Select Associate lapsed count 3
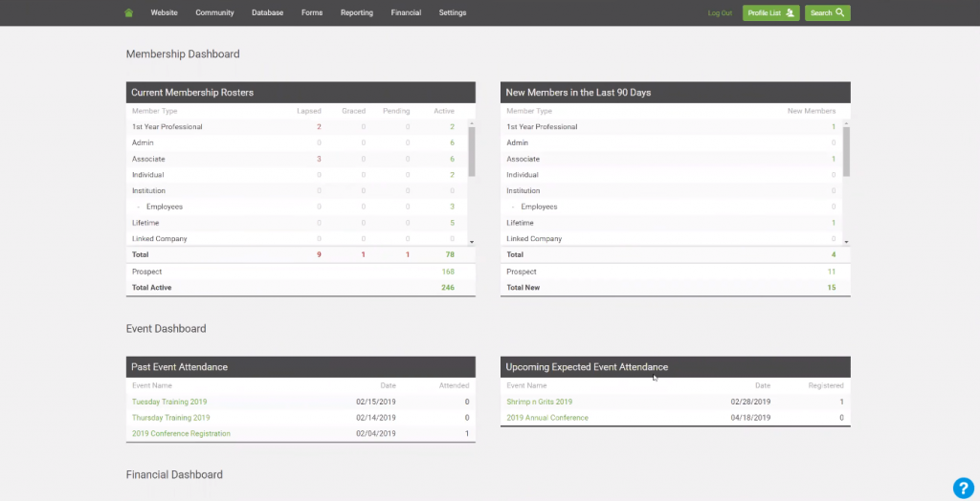 pos(319,159)
